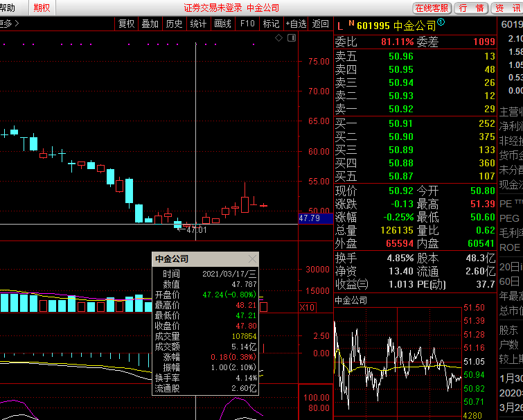The image size is (523, 420).
Task: Click popup 时间 2021/03/17/三
Action: click(x=229, y=274)
